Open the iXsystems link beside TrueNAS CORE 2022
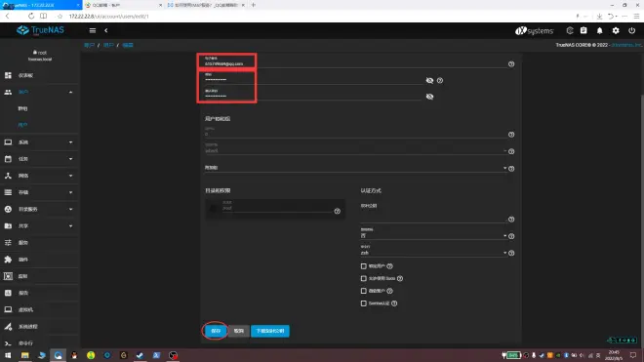The width and height of the screenshot is (644, 362). [x=626, y=45]
